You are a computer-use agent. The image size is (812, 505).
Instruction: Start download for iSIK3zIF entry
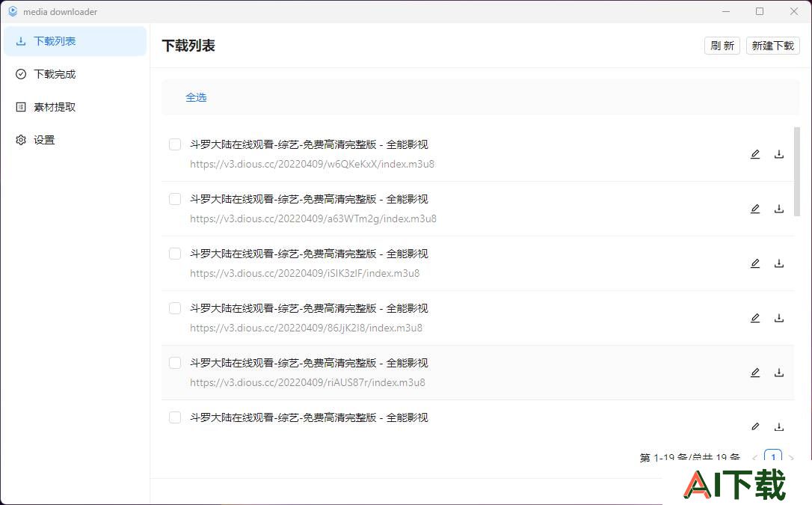pyautogui.click(x=779, y=263)
